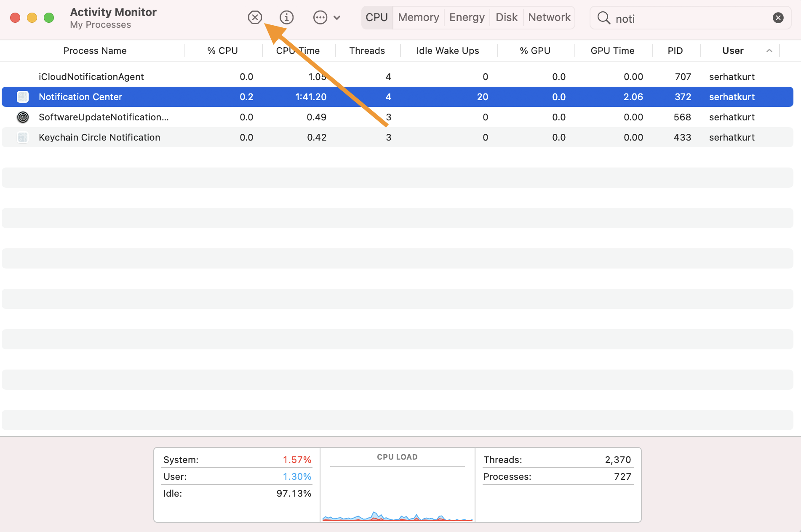Click the Idle 97.13% statistic

(x=237, y=493)
